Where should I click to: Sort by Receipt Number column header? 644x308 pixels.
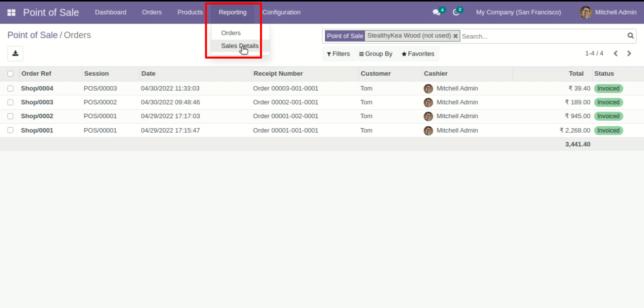(x=305, y=74)
